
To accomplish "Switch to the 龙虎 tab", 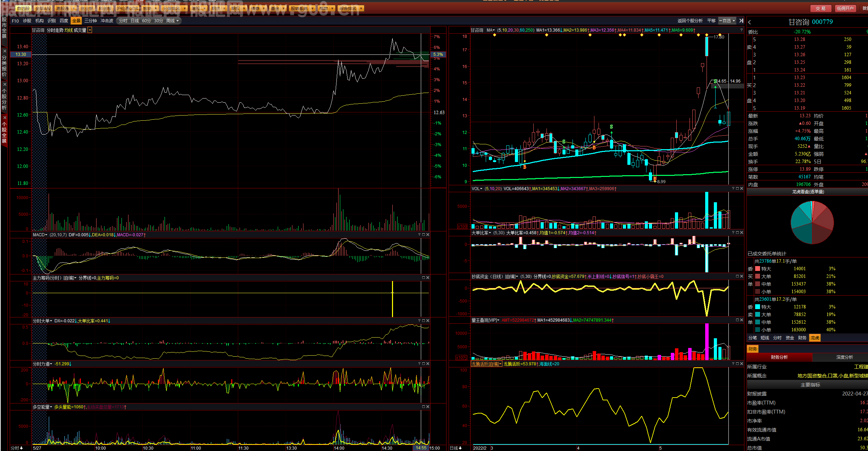I will coord(815,338).
